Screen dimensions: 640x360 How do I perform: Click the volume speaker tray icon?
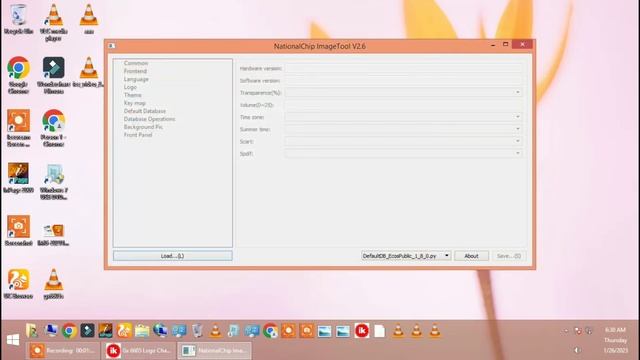tap(577, 350)
